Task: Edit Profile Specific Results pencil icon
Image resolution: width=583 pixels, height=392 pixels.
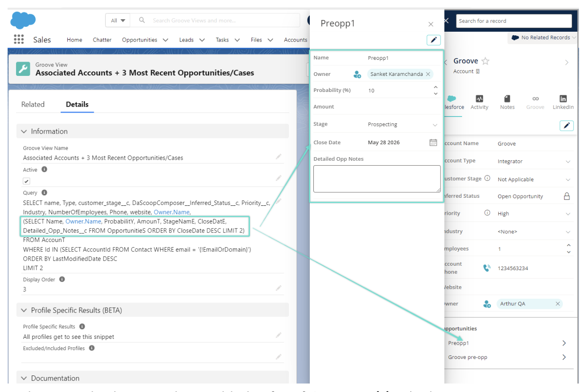Action: [x=279, y=335]
